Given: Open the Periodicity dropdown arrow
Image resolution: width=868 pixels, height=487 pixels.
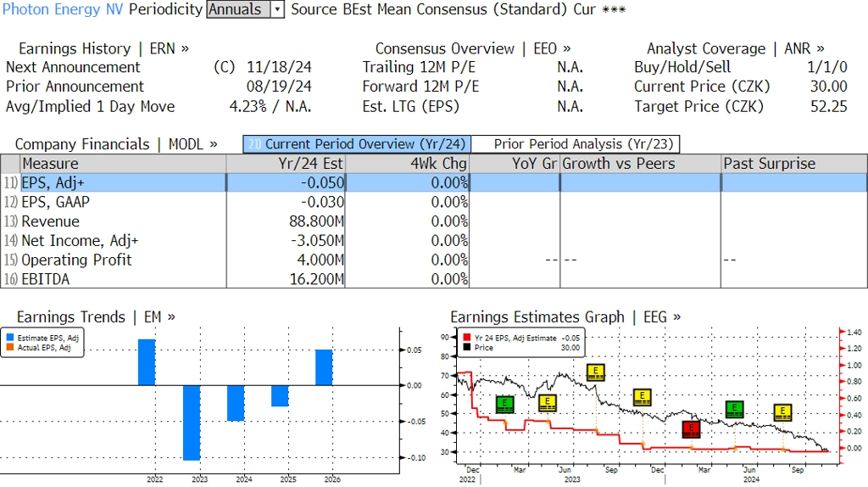Looking at the screenshot, I should 277,9.
